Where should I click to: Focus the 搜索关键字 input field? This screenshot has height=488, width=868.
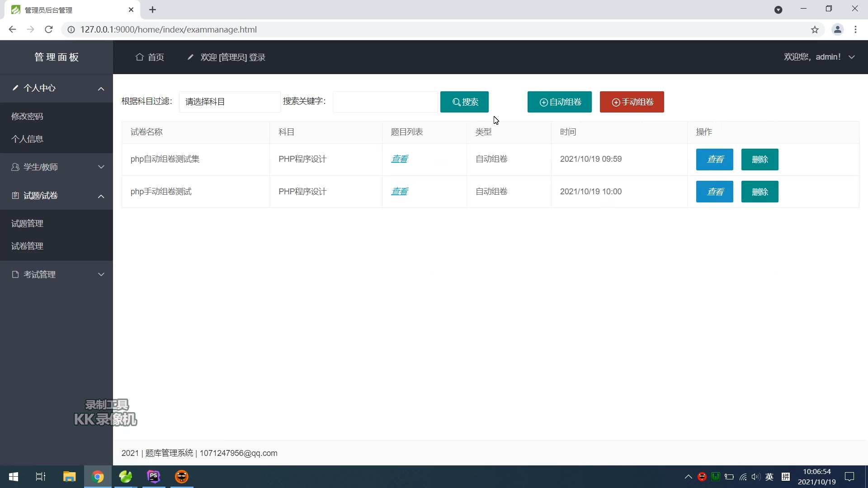click(385, 102)
